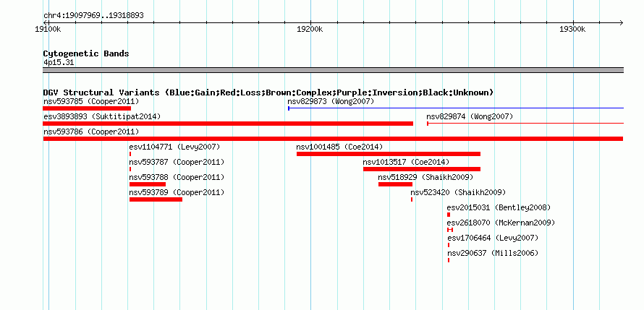The height and width of the screenshot is (310, 644).
Task: Click the nsv290637 (Mills2006) label
Action: tap(493, 253)
